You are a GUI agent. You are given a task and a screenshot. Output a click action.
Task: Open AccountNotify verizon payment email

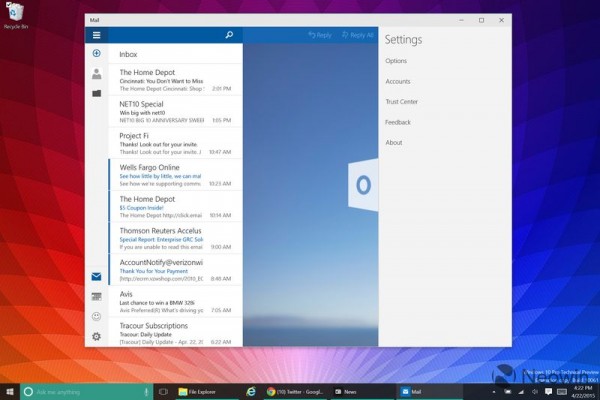[175, 270]
